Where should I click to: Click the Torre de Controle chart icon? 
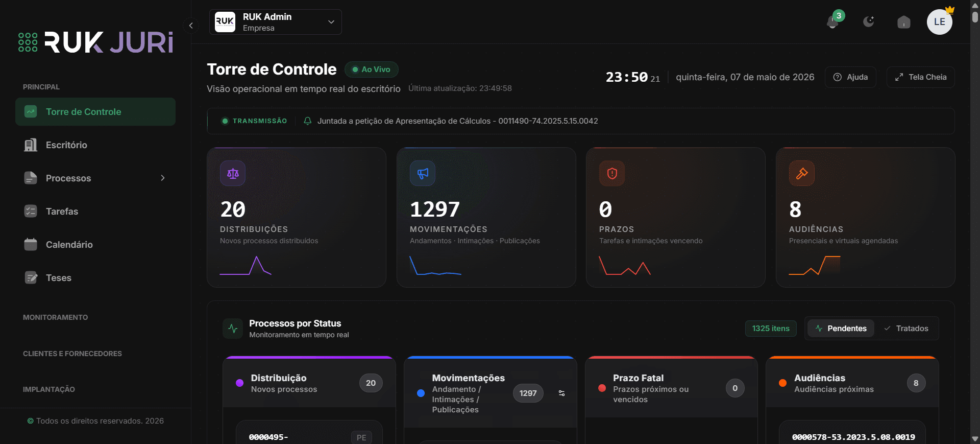[31, 112]
